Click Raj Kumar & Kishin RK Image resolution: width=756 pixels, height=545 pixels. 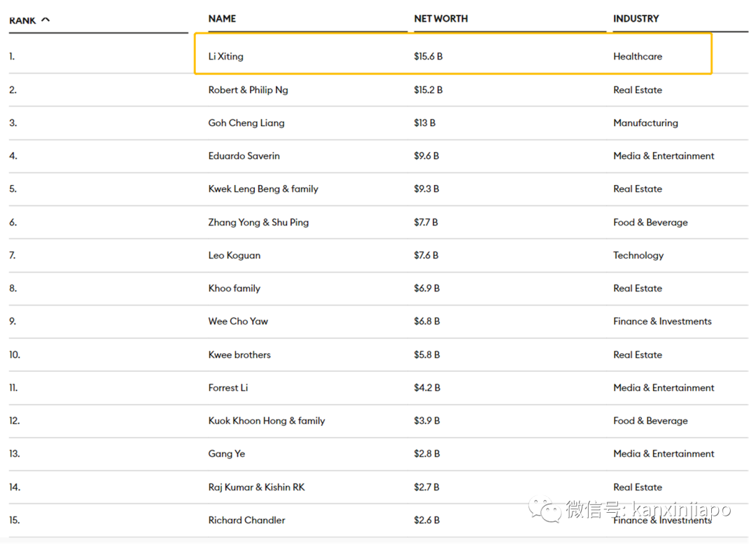click(x=256, y=488)
